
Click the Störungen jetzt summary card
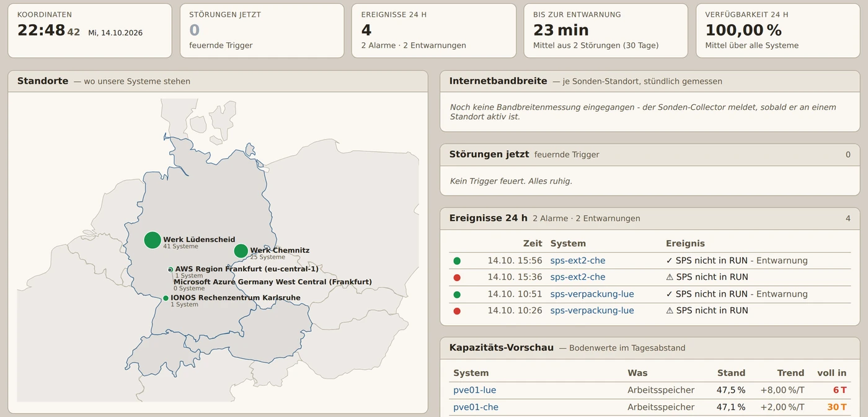[x=262, y=31]
